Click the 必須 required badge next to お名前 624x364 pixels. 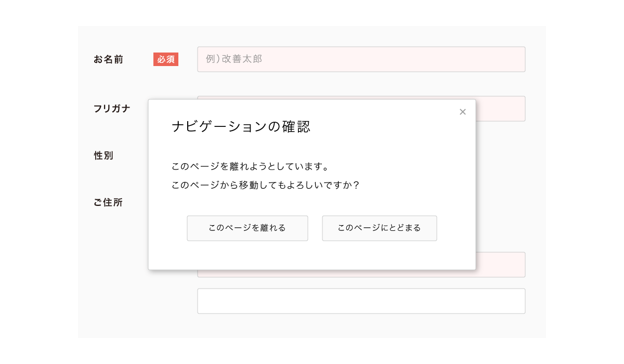pos(165,59)
